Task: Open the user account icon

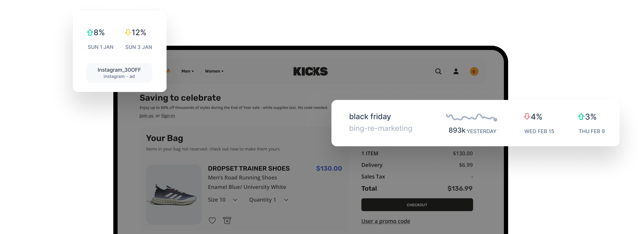Action: coord(456,71)
